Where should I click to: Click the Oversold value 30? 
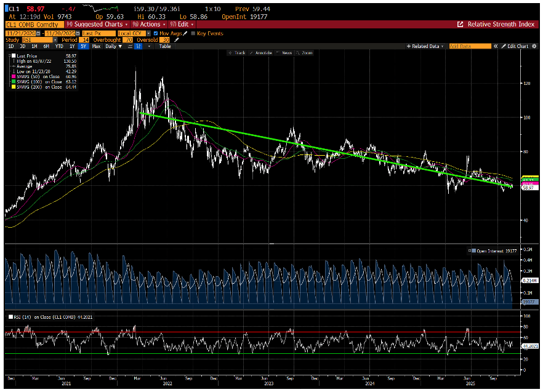pos(164,40)
